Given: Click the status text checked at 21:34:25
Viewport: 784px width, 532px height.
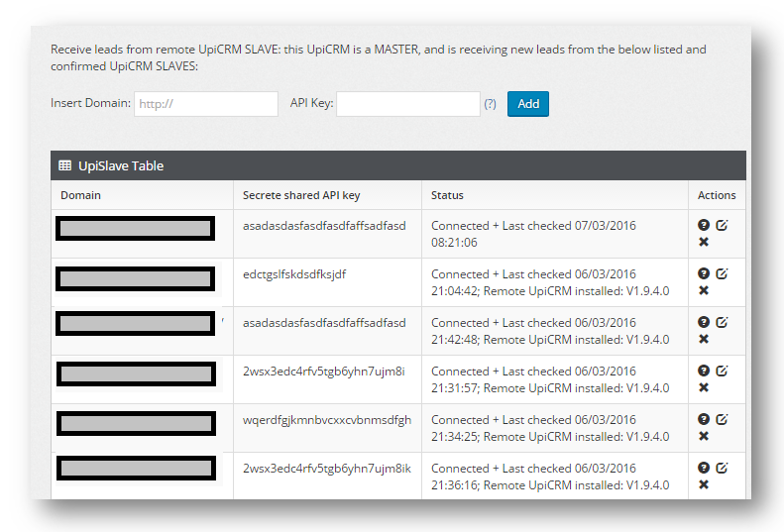Looking at the screenshot, I should [x=550, y=428].
